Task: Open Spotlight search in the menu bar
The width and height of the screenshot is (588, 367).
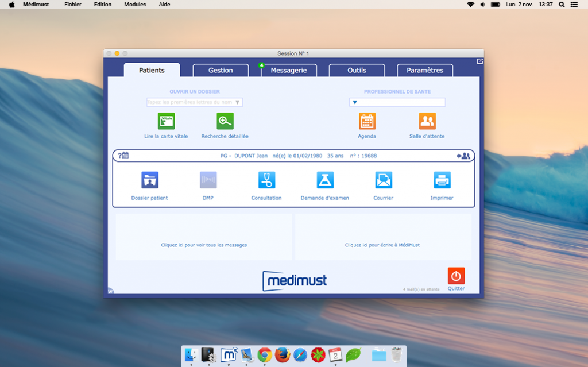Action: click(x=562, y=5)
